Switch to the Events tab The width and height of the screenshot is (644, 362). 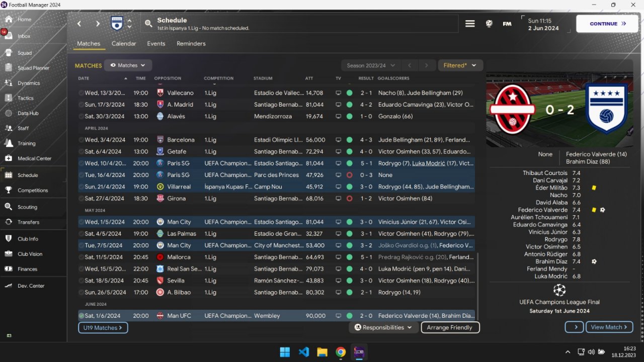pos(156,44)
